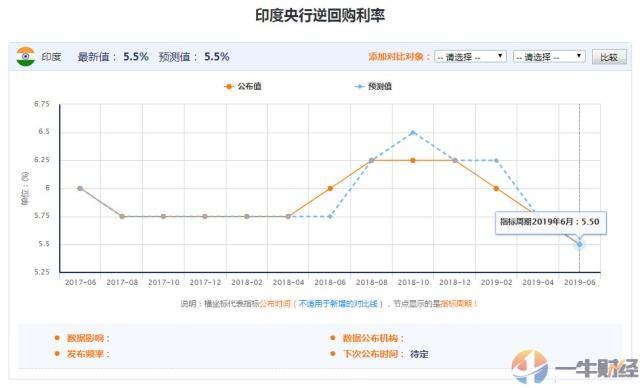This screenshot has height=388, width=640.
Task: Select the highlighted 2019-06 data point at 5.5
Action: [x=579, y=244]
